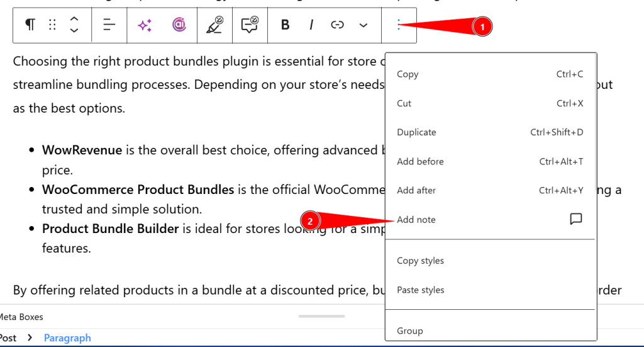
Task: Click the text 'as the best options.'
Action: pos(69,108)
